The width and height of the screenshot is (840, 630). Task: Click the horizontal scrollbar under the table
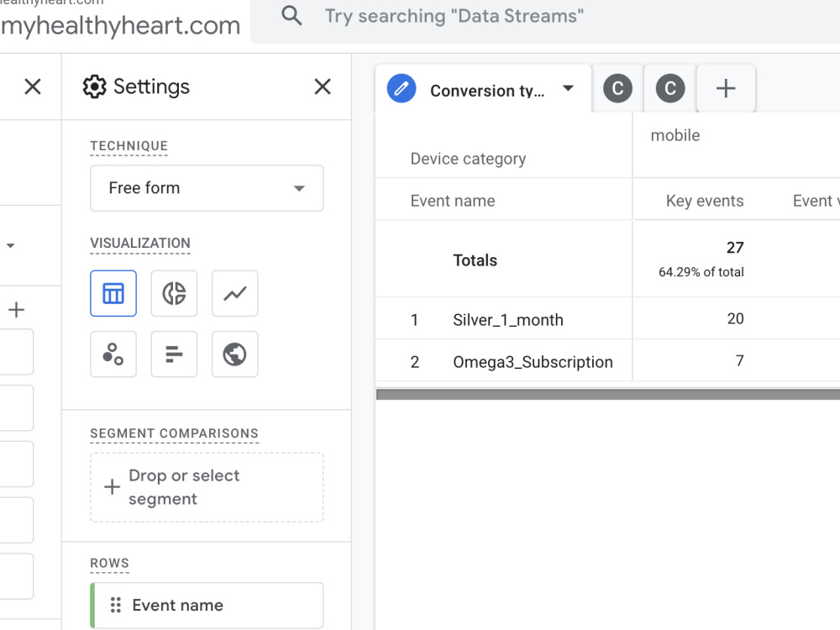click(607, 395)
